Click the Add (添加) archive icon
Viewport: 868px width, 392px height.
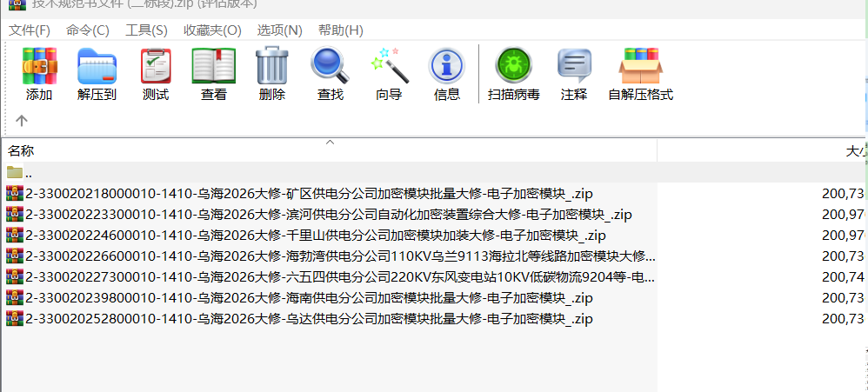pos(39,75)
